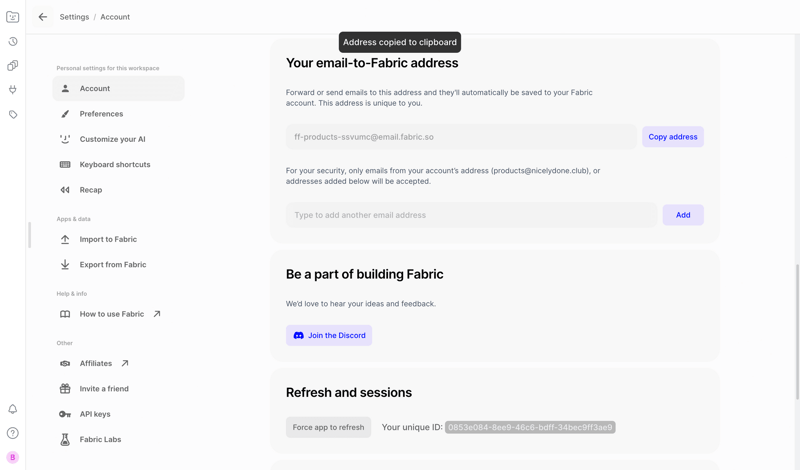Click the pink B profile avatar

point(13,457)
